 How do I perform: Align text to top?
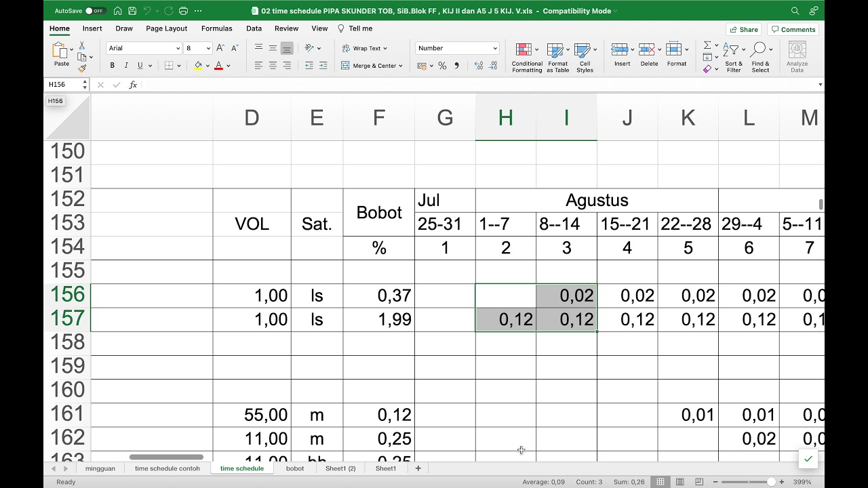click(258, 48)
